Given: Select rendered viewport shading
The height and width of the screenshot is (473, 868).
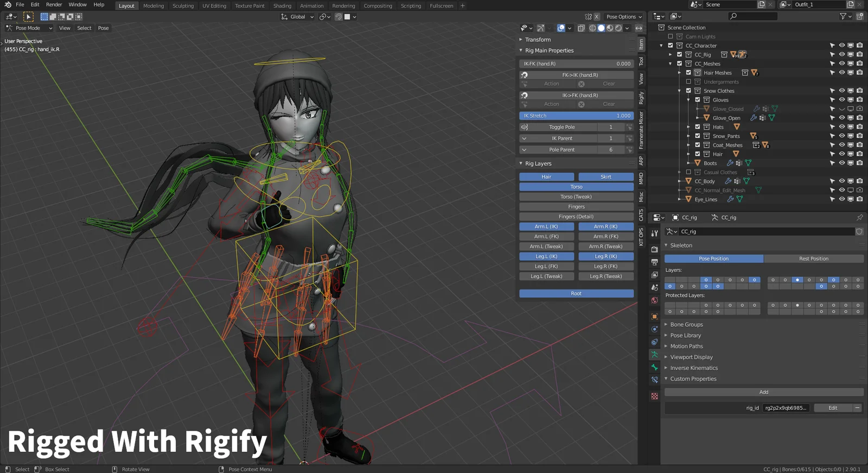Looking at the screenshot, I should pos(618,28).
